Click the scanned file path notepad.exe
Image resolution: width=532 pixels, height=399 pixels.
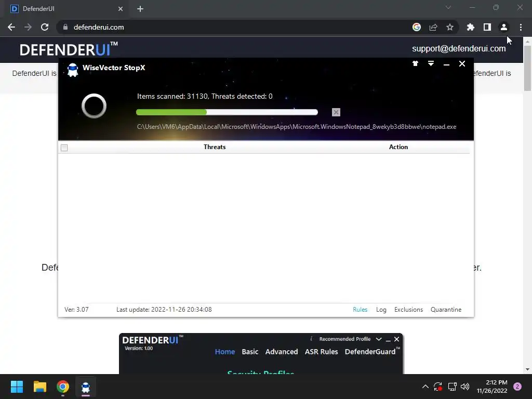pos(297,127)
